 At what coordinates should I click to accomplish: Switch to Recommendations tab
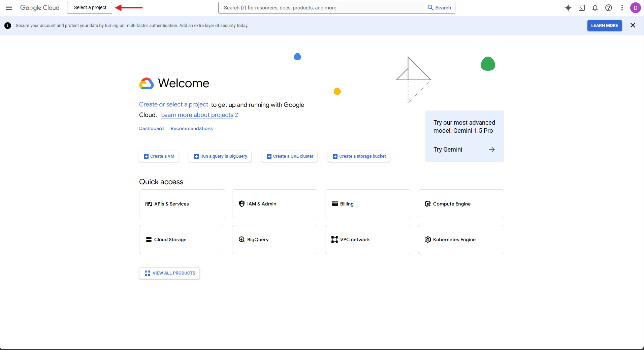pyautogui.click(x=192, y=128)
